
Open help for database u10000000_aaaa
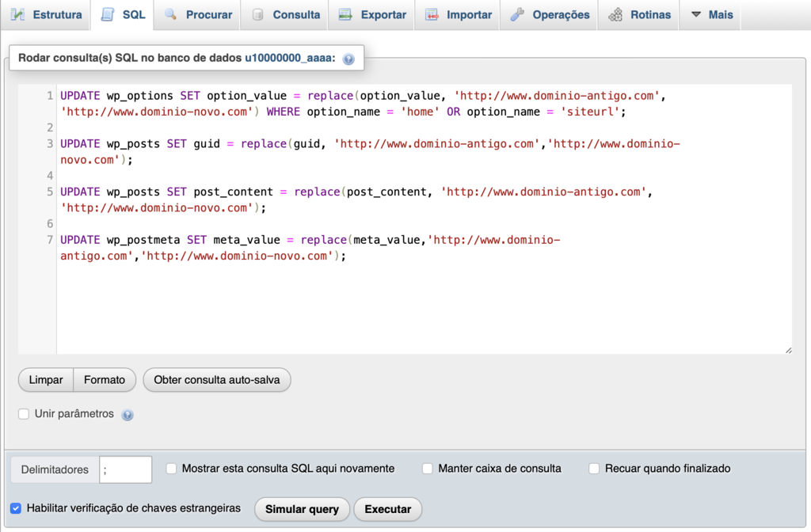coord(348,58)
